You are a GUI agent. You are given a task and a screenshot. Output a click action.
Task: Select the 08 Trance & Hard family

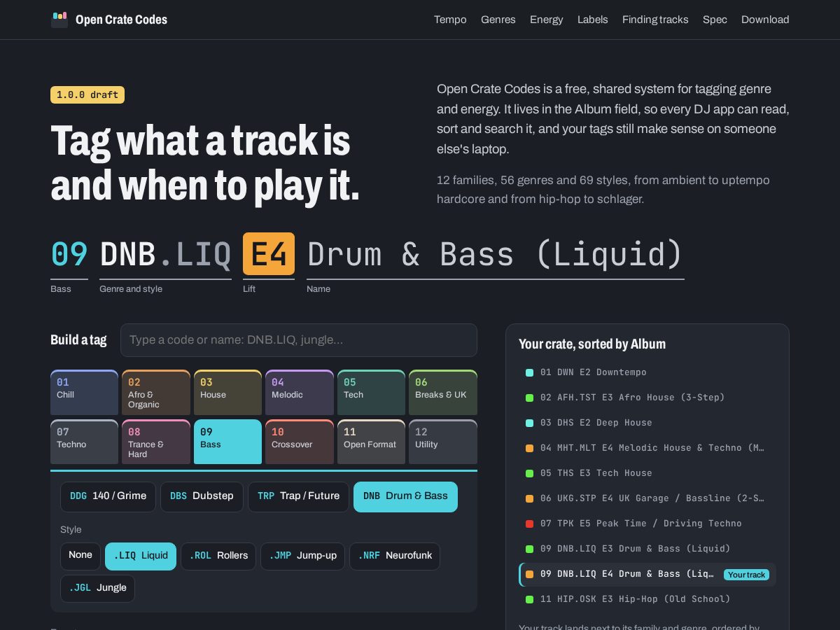(156, 442)
